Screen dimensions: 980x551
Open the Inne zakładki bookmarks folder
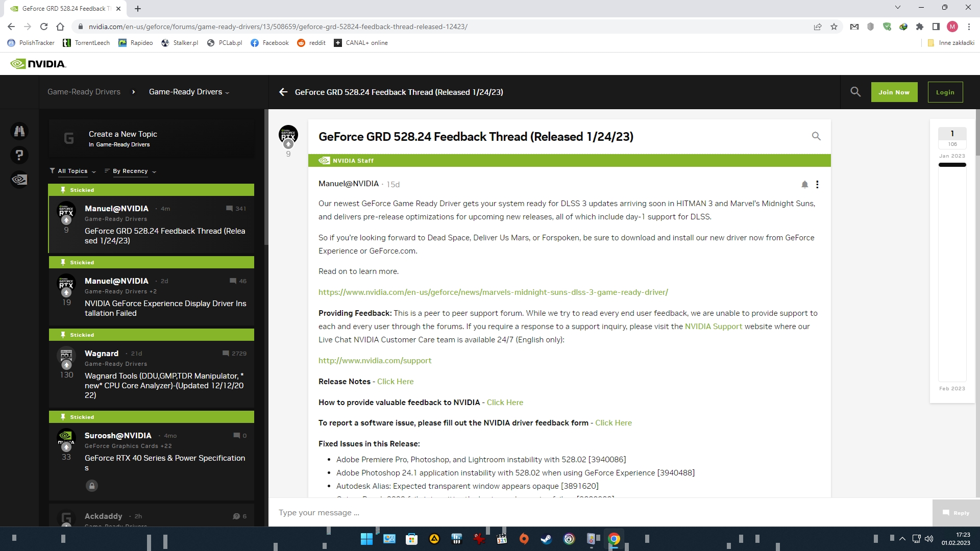pos(951,43)
